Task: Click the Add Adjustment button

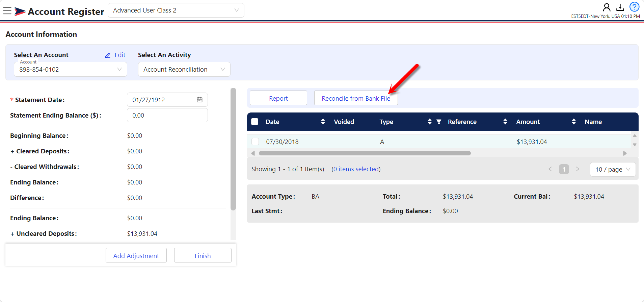Action: point(136,256)
